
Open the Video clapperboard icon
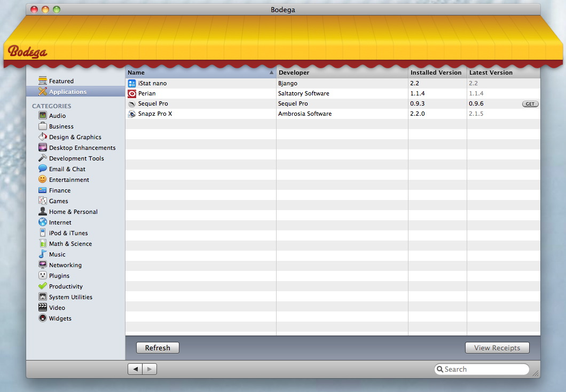(43, 307)
